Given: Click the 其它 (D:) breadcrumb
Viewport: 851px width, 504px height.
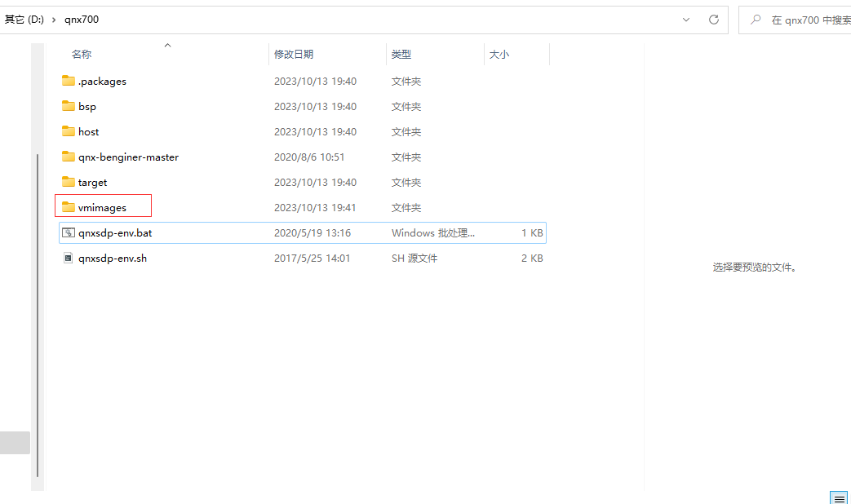Looking at the screenshot, I should 24,19.
